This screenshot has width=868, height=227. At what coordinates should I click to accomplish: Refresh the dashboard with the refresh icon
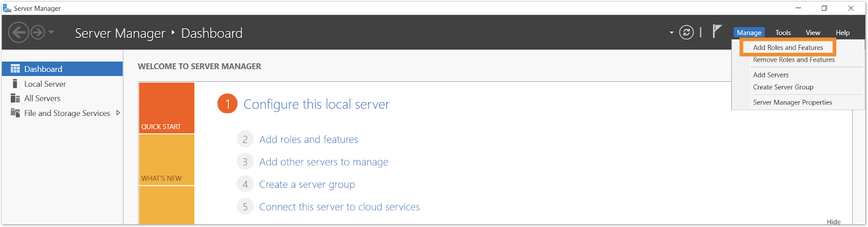[x=686, y=33]
